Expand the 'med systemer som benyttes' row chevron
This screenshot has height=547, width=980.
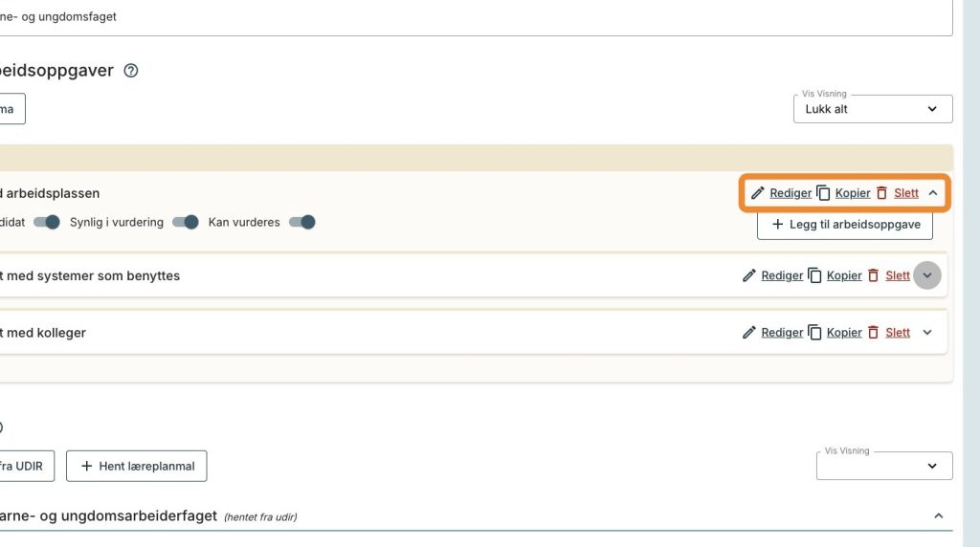pos(926,275)
